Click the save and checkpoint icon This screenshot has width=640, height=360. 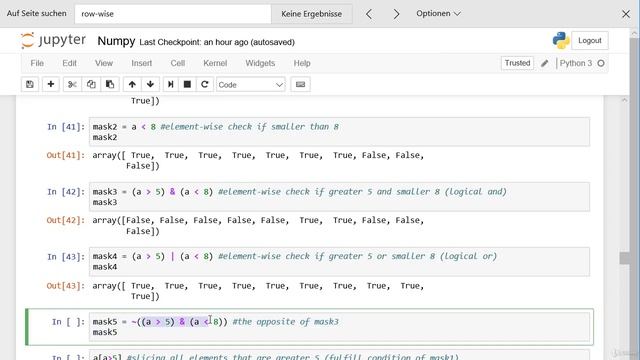coord(30,84)
